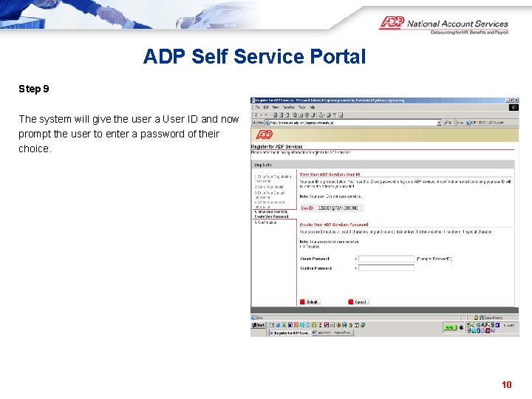Click the Confirm Password input field
This screenshot has width=532, height=399.
click(386, 268)
